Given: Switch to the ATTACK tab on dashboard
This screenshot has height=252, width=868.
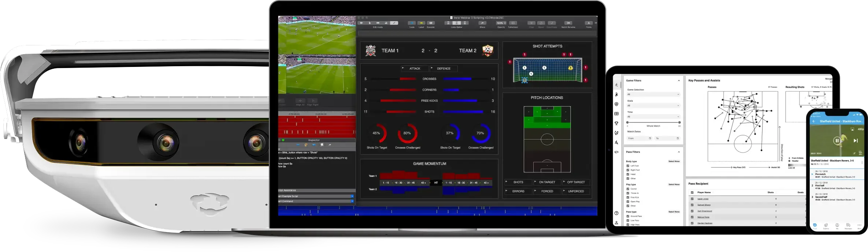Looking at the screenshot, I should click(x=415, y=68).
